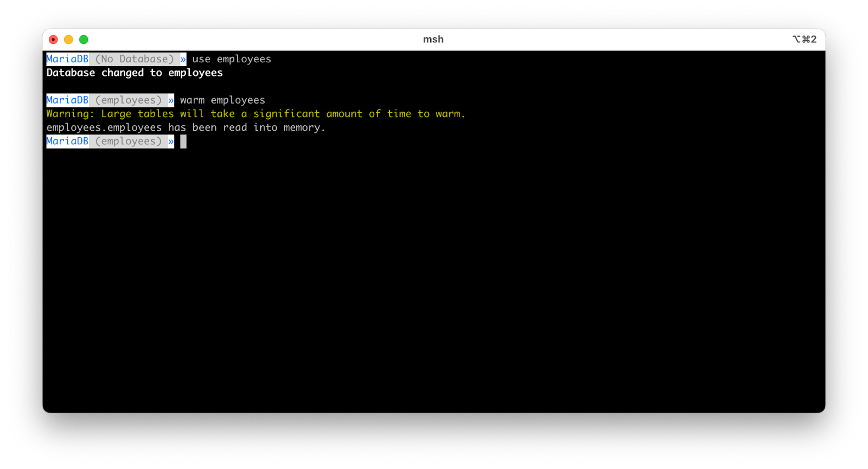Click the green zoom window button

tap(84, 40)
